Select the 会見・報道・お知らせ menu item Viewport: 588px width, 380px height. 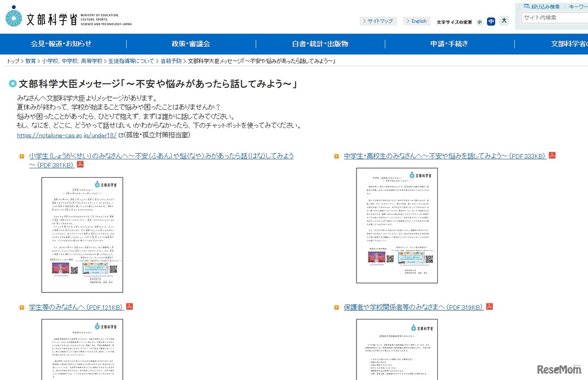pos(61,44)
